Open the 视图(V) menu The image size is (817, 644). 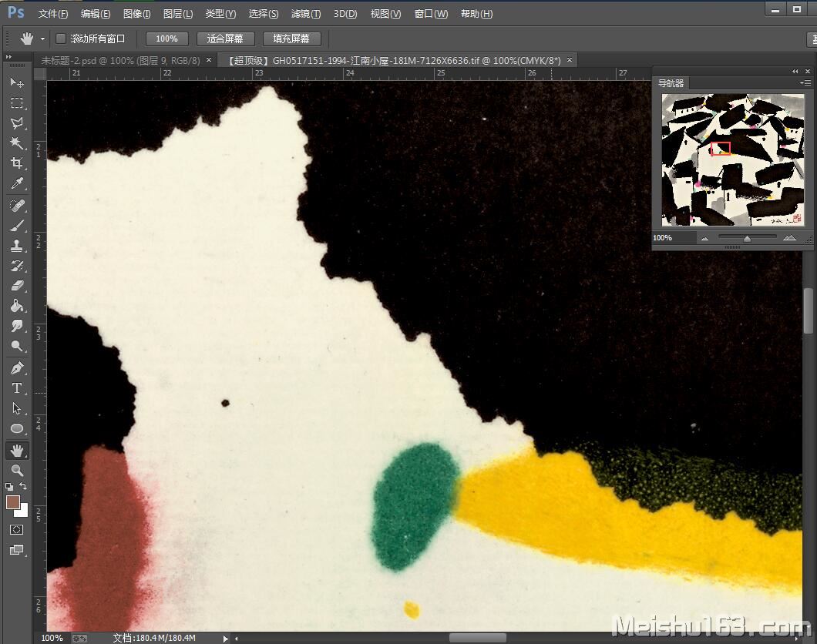coord(385,14)
